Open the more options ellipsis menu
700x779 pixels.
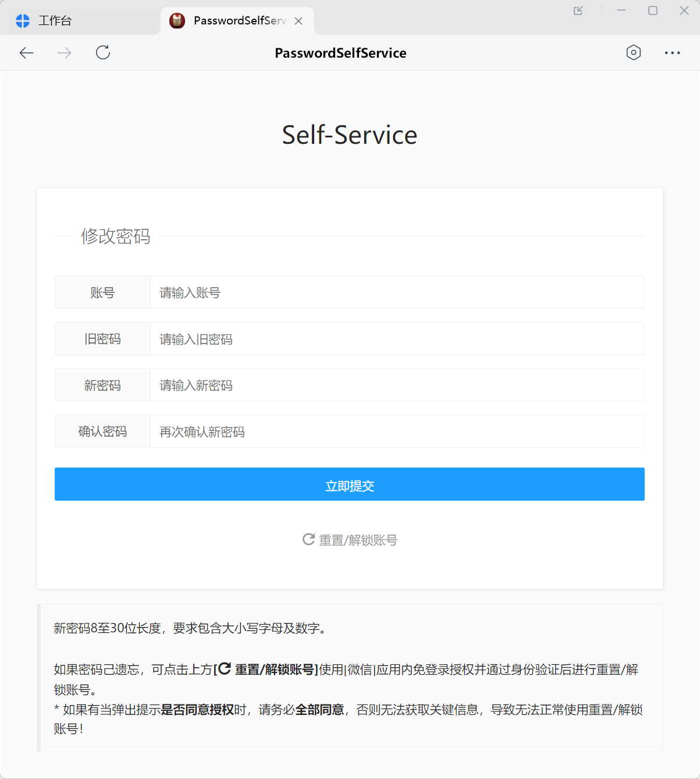coord(672,52)
